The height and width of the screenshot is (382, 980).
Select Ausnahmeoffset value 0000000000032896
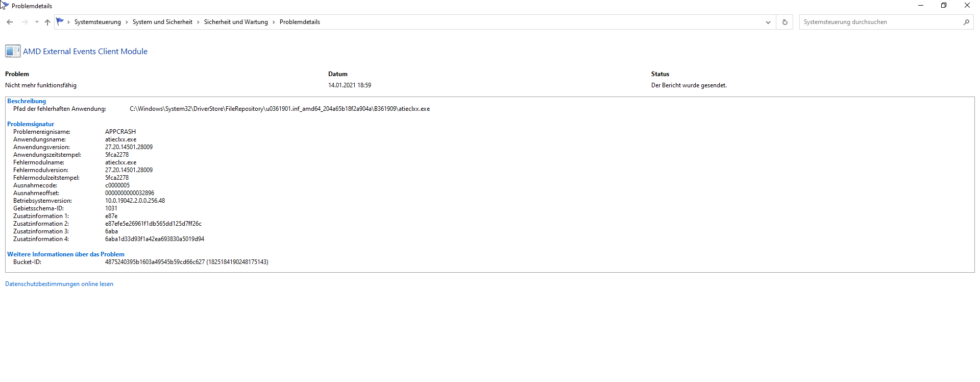pos(130,193)
